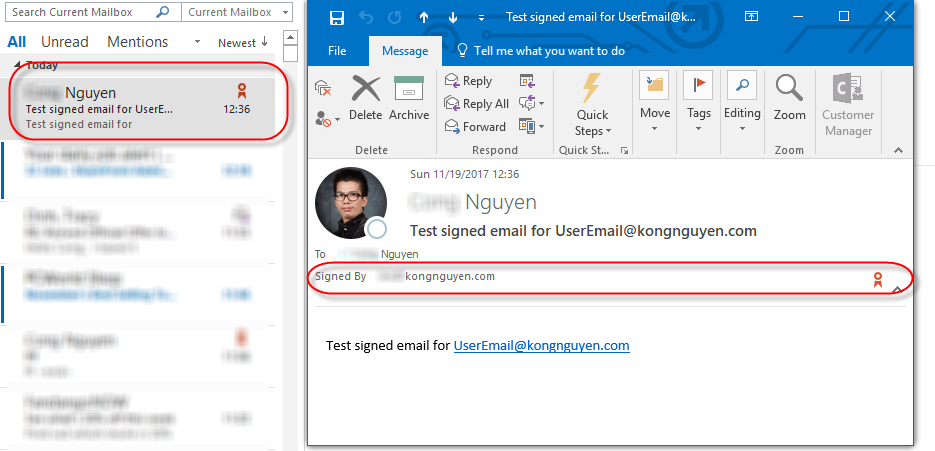The height and width of the screenshot is (451, 935).
Task: Click the Zoom magnifier button
Action: click(x=790, y=98)
